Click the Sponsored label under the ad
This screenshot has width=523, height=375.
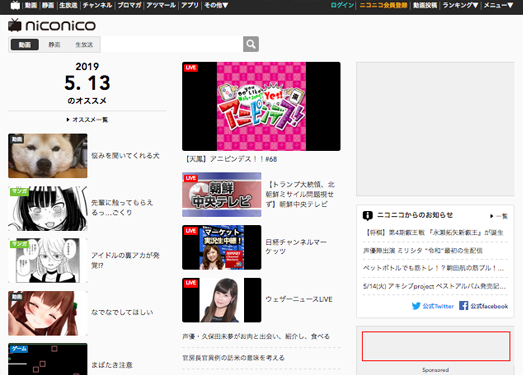pos(435,370)
